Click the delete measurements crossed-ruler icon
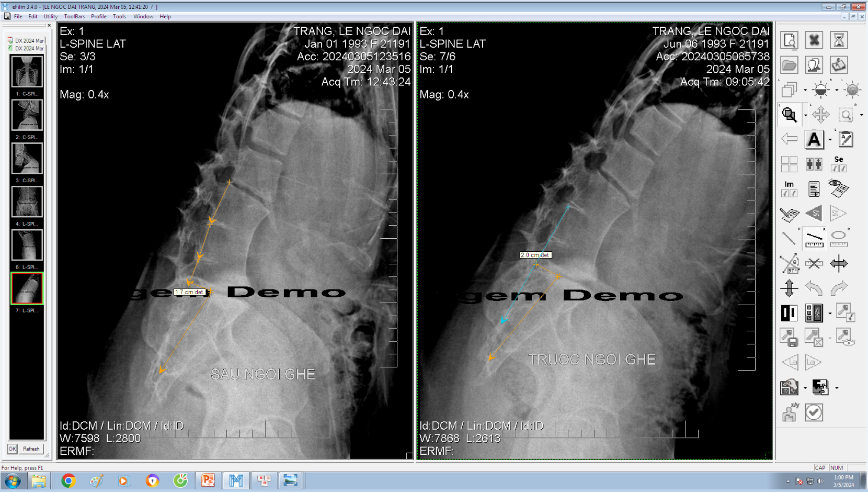 (814, 263)
